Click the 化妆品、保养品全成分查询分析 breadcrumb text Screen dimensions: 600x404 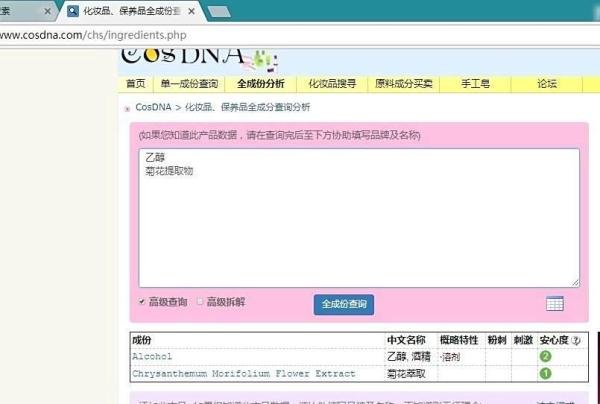tap(248, 107)
